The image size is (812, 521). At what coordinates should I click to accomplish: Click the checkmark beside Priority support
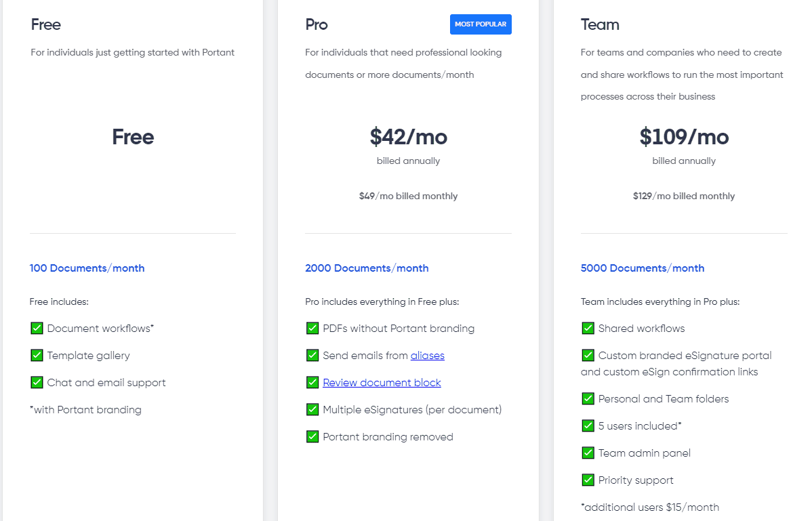tap(588, 480)
